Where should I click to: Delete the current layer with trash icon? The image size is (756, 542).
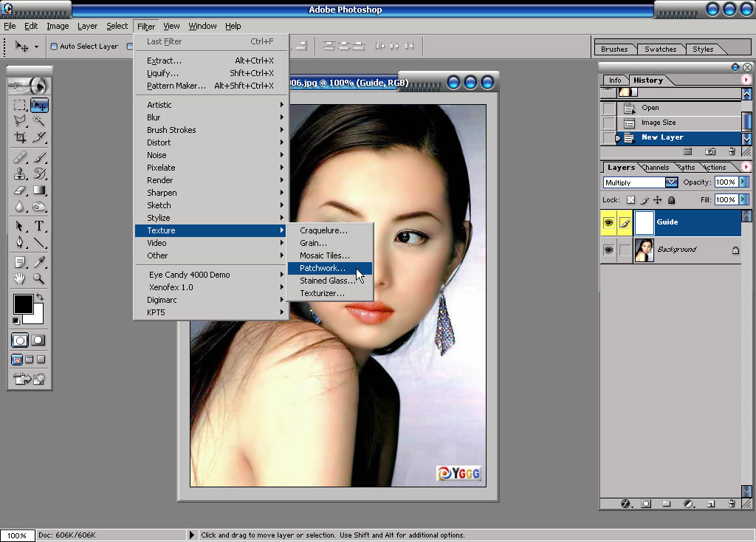point(732,504)
